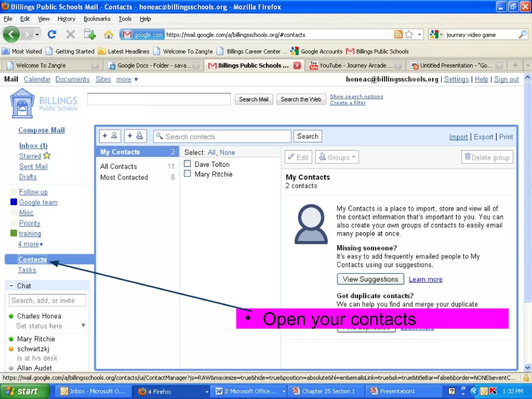
Task: Expand the 4 more labels link
Action: coord(30,244)
